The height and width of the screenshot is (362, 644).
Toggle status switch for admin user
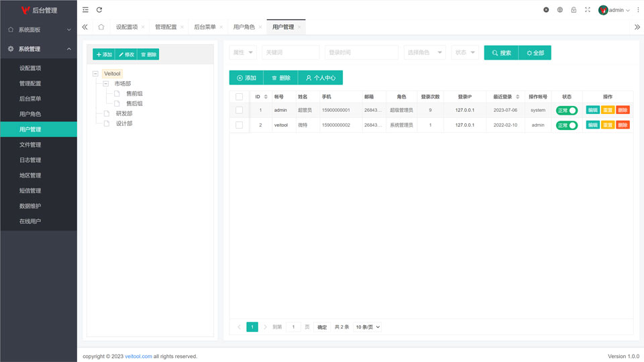point(567,110)
